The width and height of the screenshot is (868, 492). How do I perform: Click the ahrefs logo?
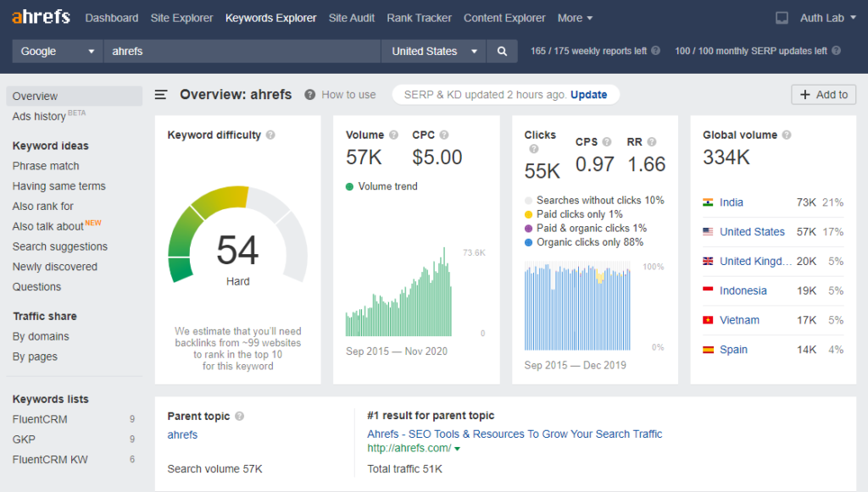click(40, 17)
